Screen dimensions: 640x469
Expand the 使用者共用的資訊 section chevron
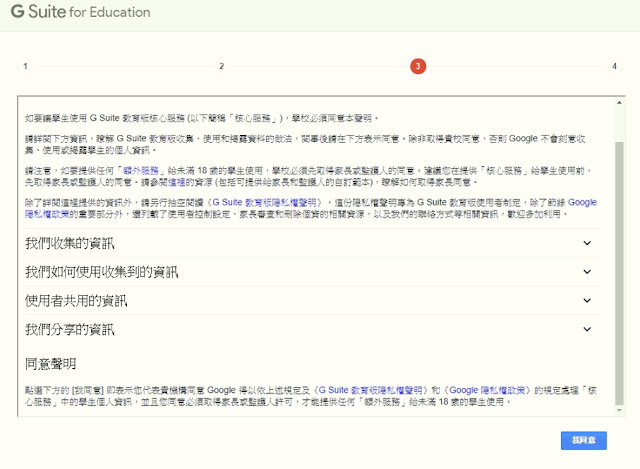(587, 300)
